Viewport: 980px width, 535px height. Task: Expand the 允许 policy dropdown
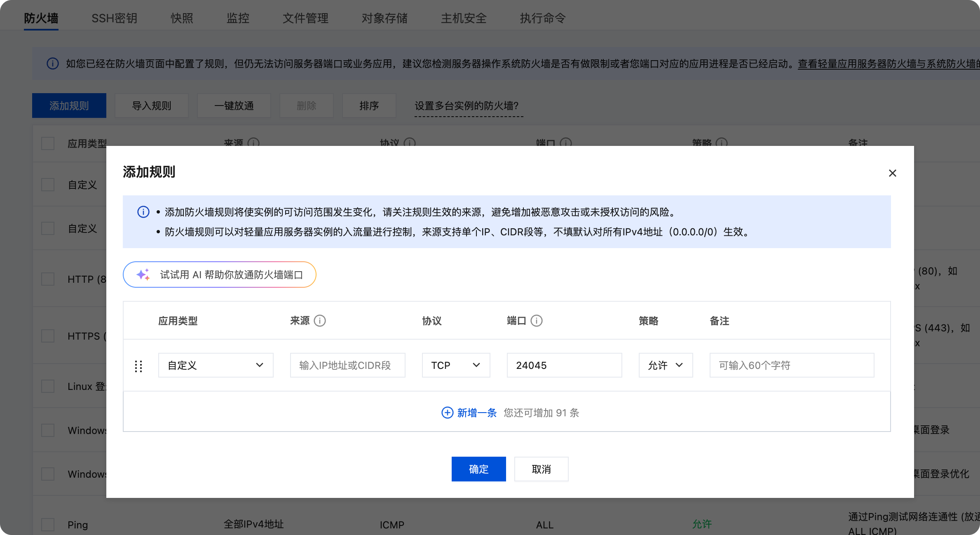tap(666, 365)
